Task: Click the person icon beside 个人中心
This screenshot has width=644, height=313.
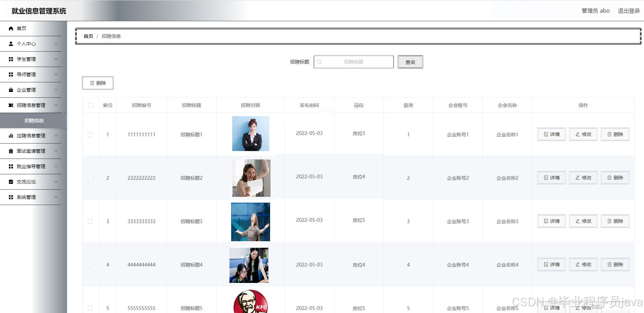Action: pyautogui.click(x=11, y=44)
